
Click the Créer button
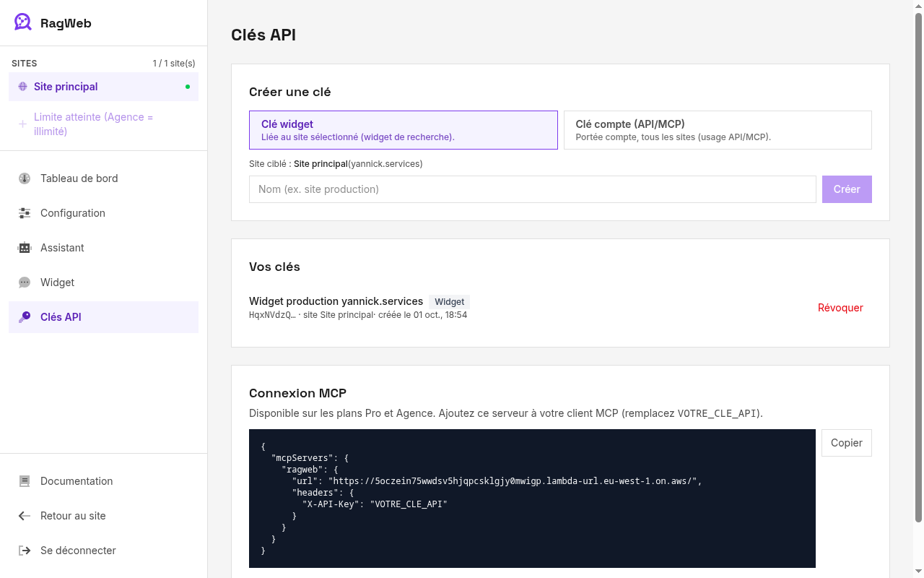847,189
